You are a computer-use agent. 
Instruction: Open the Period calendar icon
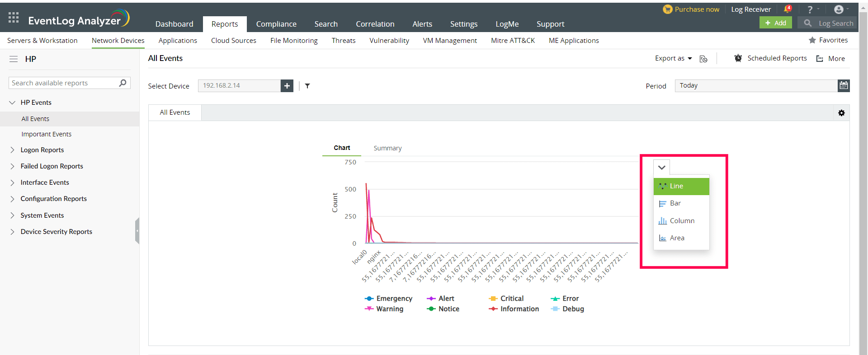click(x=844, y=86)
